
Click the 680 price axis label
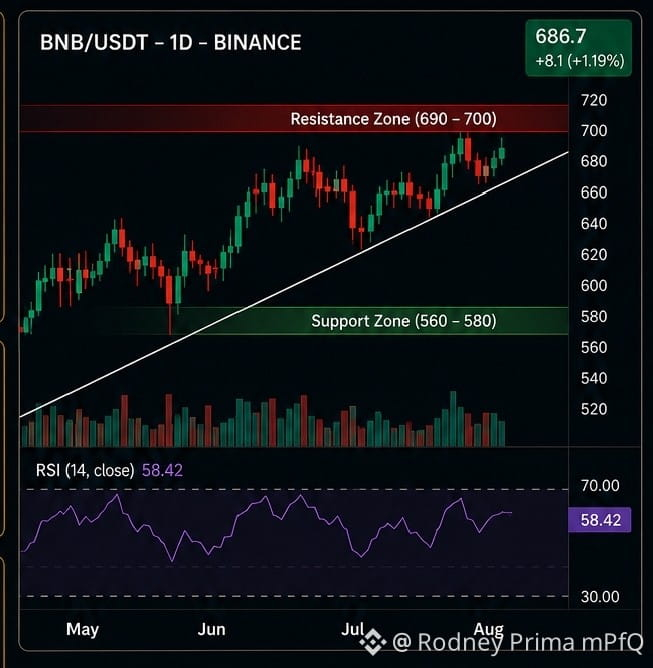(594, 161)
